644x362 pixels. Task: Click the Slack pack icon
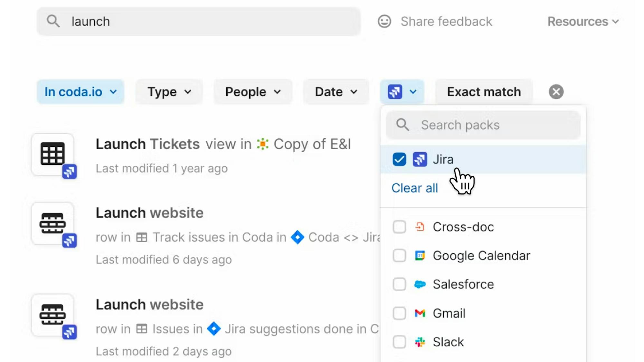pos(420,342)
